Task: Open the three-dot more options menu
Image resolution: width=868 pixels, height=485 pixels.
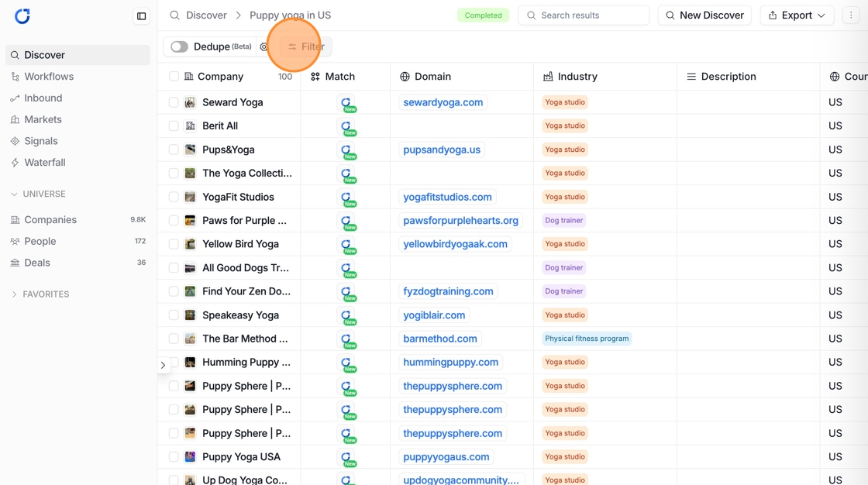Action: click(851, 15)
